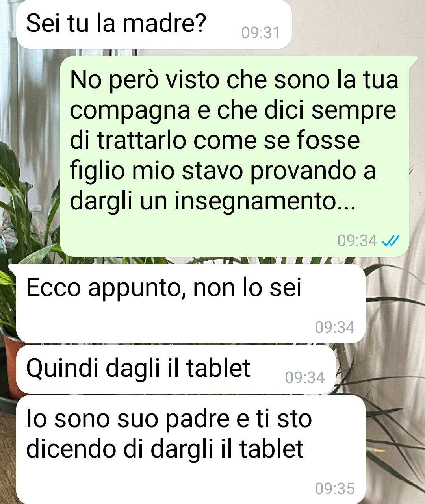Tap the timestamp under "Ecco appunto, non lo sei"

335,327
